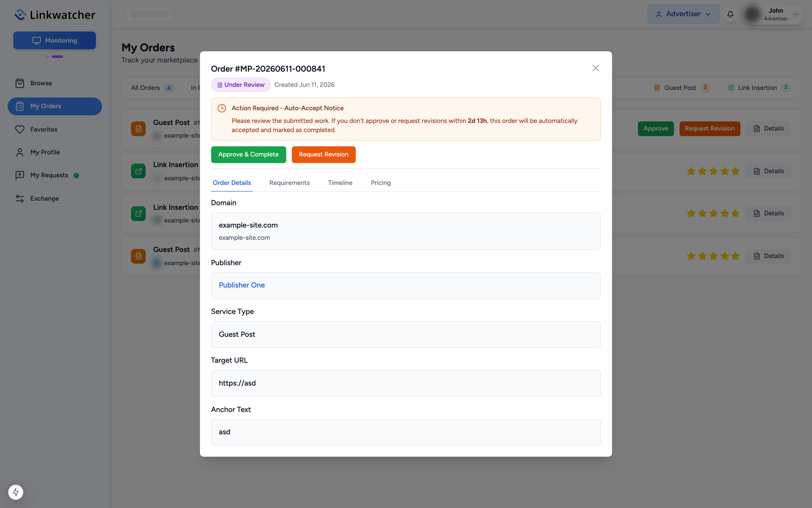Click the star rating on first Link Insertion order
This screenshot has height=508, width=812.
(713, 171)
